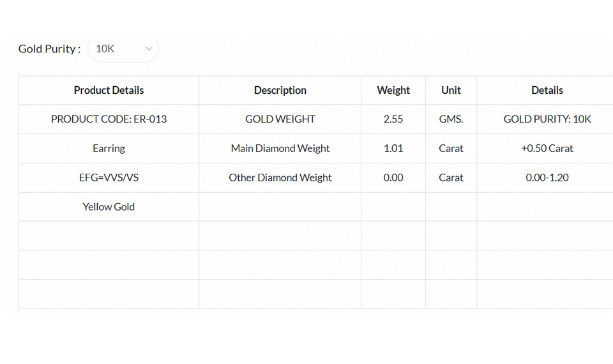This screenshot has width=613, height=364.
Task: Select the Product Details column header
Action: click(x=109, y=91)
